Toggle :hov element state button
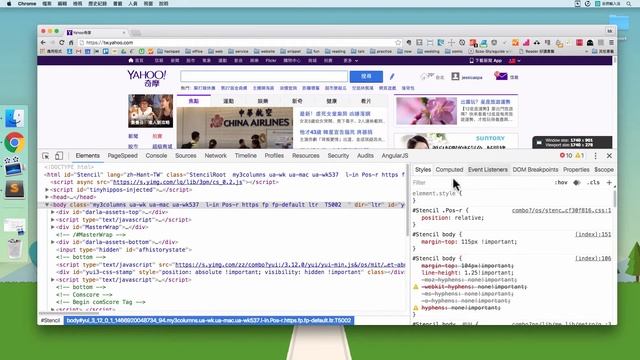The height and width of the screenshot is (360, 640). [561, 182]
